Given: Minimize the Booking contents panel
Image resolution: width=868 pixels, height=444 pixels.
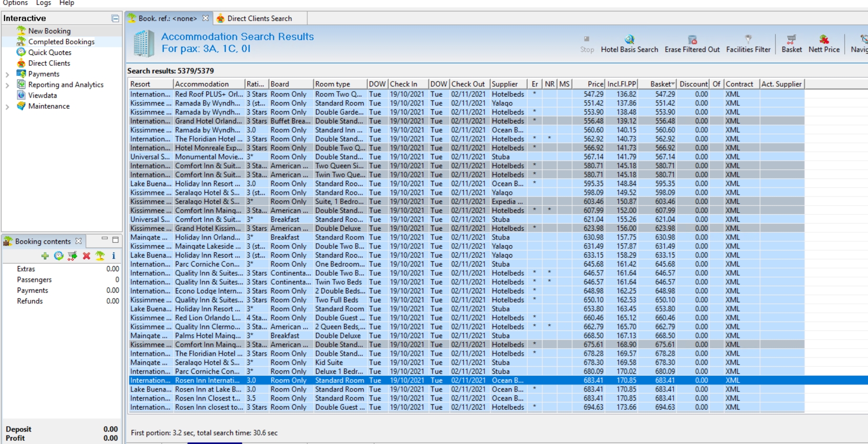Looking at the screenshot, I should tap(105, 238).
